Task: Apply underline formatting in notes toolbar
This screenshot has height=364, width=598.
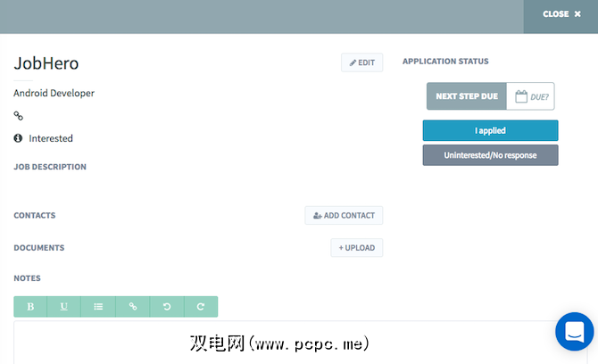Action: click(x=63, y=306)
